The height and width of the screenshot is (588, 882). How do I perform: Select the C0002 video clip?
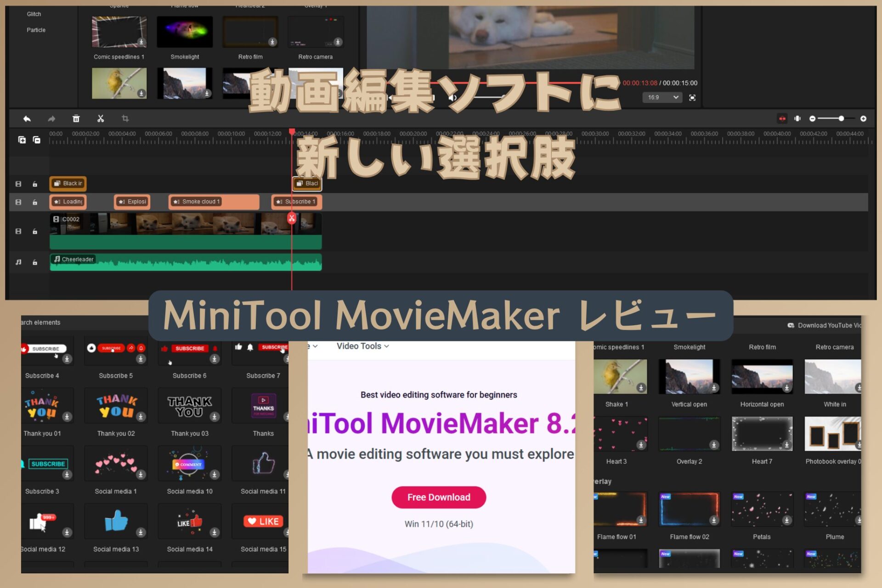click(x=186, y=231)
